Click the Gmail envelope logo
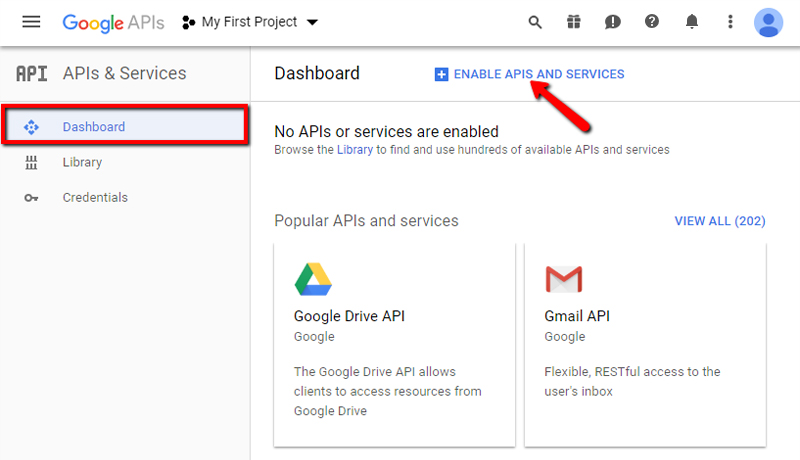The image size is (800, 460). pyautogui.click(x=564, y=279)
